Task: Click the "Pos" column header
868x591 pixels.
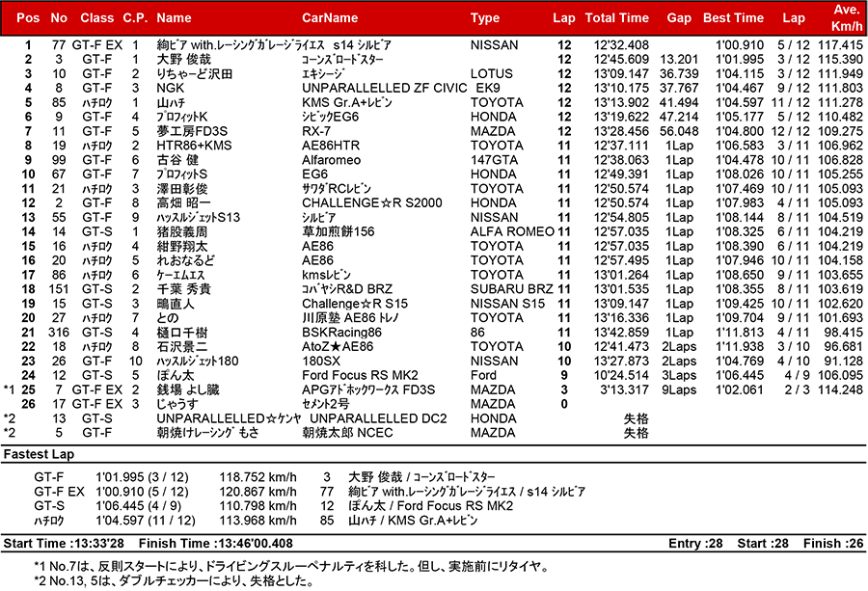Action: (28, 17)
